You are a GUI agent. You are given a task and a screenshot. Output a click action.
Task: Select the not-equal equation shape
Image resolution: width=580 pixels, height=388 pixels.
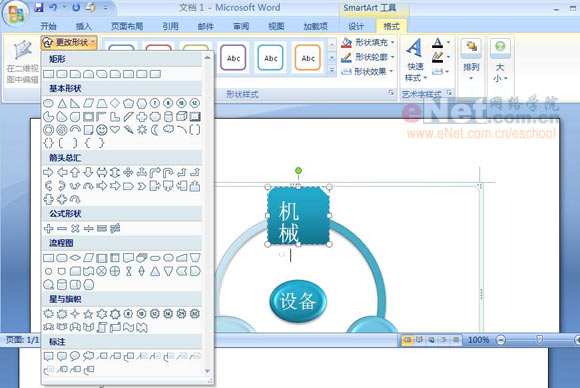click(115, 229)
